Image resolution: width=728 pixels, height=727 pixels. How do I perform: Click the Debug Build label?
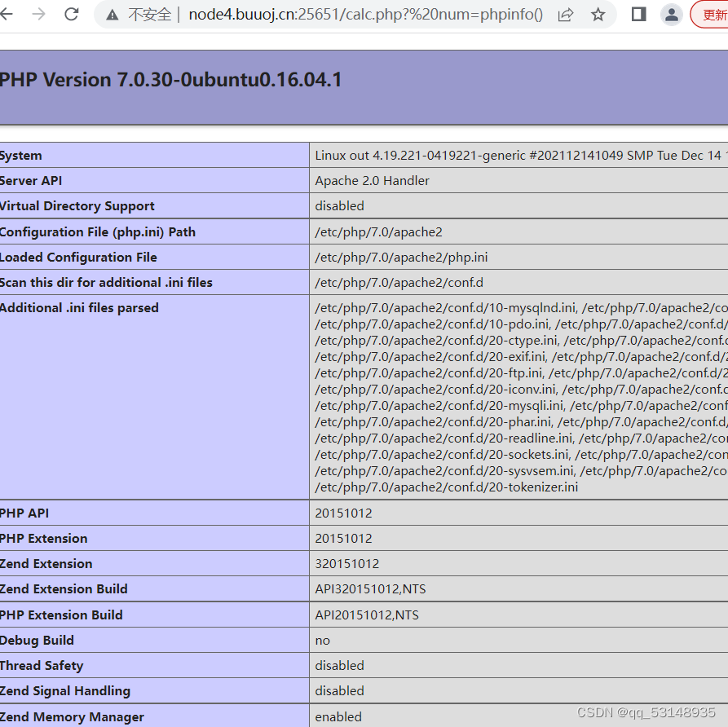click(x=37, y=640)
